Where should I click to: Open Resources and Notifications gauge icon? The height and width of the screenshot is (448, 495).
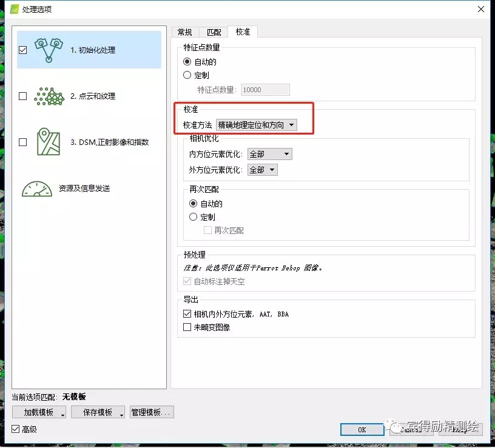click(x=37, y=189)
